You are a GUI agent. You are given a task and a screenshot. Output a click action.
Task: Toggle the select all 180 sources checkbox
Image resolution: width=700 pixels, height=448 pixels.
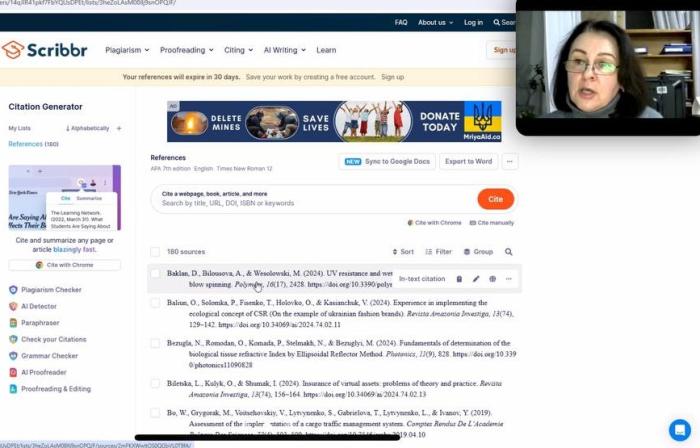pyautogui.click(x=155, y=252)
